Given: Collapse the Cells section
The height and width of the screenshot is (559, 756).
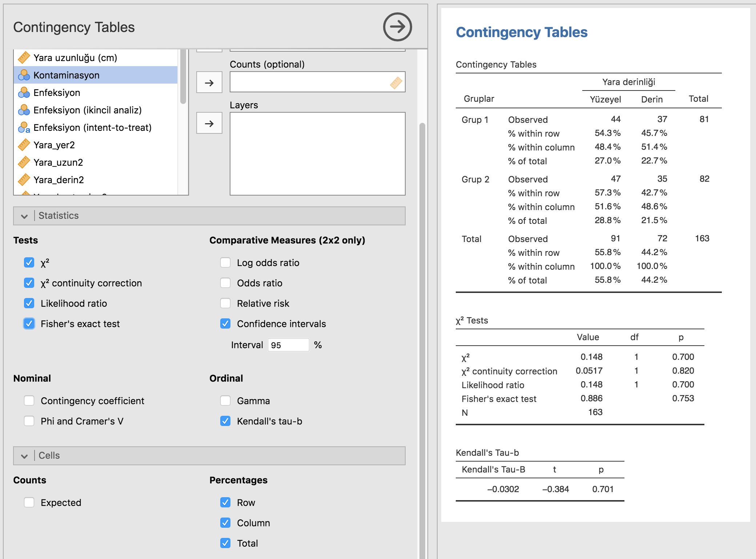Looking at the screenshot, I should click(24, 456).
